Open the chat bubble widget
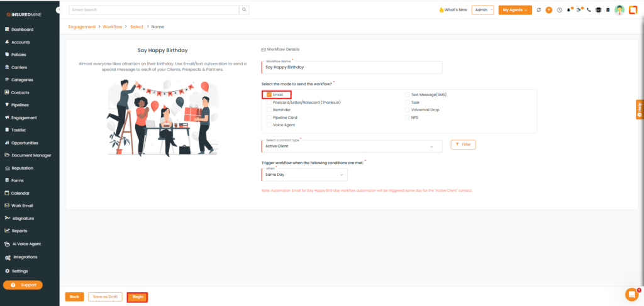Viewport: 644px width, 306px height. click(x=631, y=294)
